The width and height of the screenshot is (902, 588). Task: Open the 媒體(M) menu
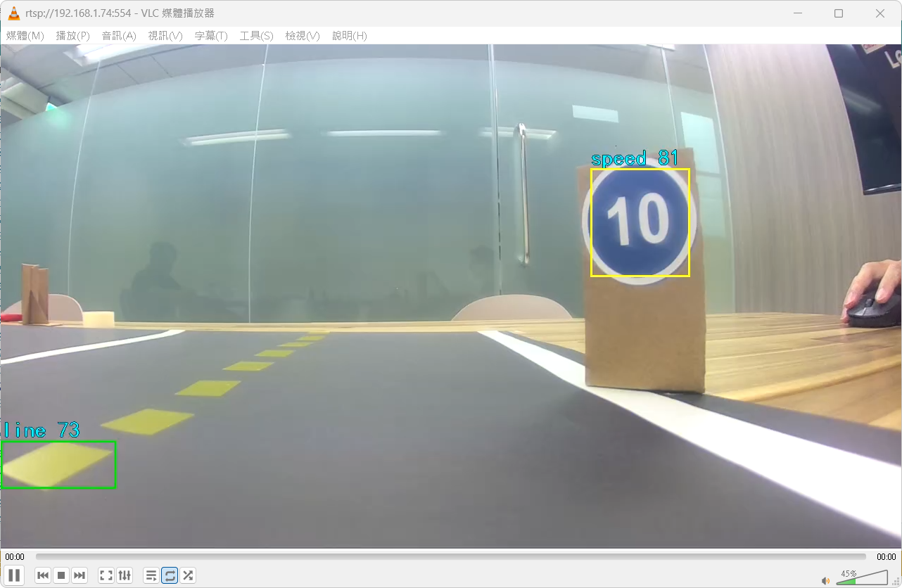[25, 36]
